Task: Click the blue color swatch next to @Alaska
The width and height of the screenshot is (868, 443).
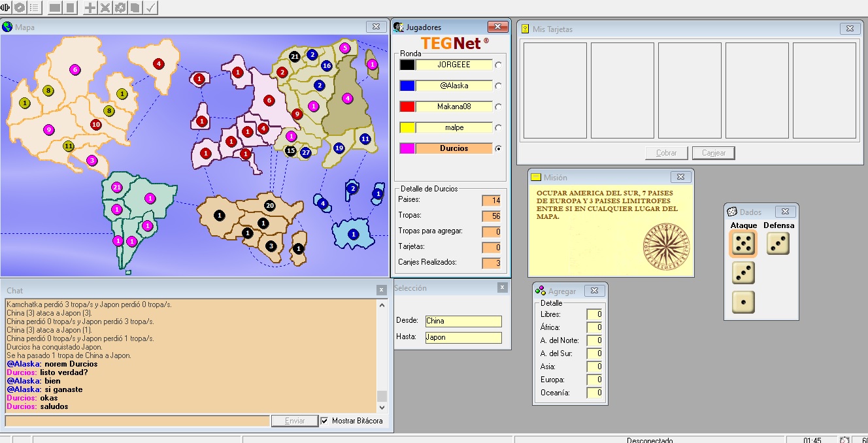Action: [x=407, y=86]
